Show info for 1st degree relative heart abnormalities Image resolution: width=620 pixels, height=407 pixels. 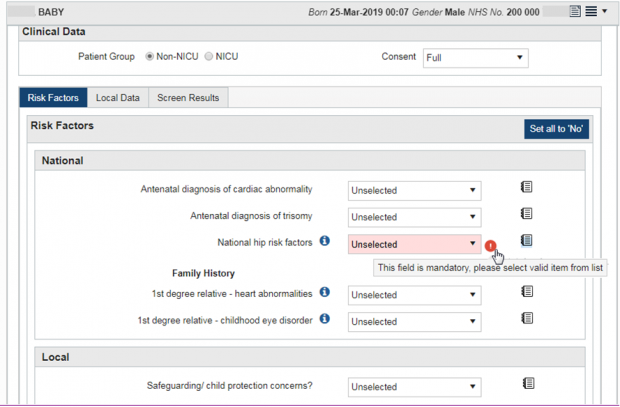[x=325, y=292]
